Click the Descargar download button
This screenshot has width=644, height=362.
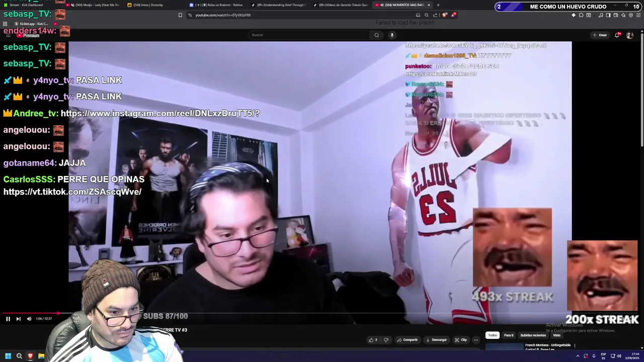pyautogui.click(x=436, y=340)
